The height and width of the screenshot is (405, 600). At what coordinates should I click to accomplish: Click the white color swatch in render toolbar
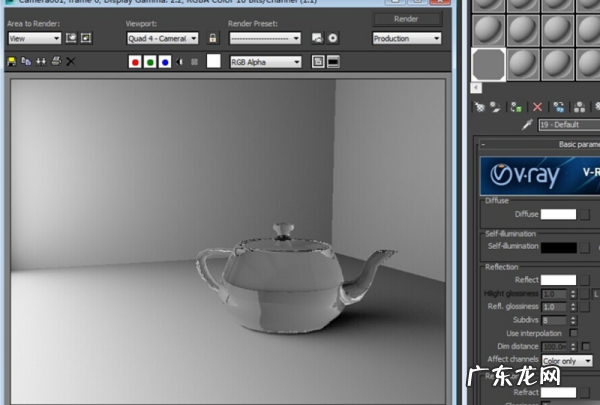click(x=214, y=62)
